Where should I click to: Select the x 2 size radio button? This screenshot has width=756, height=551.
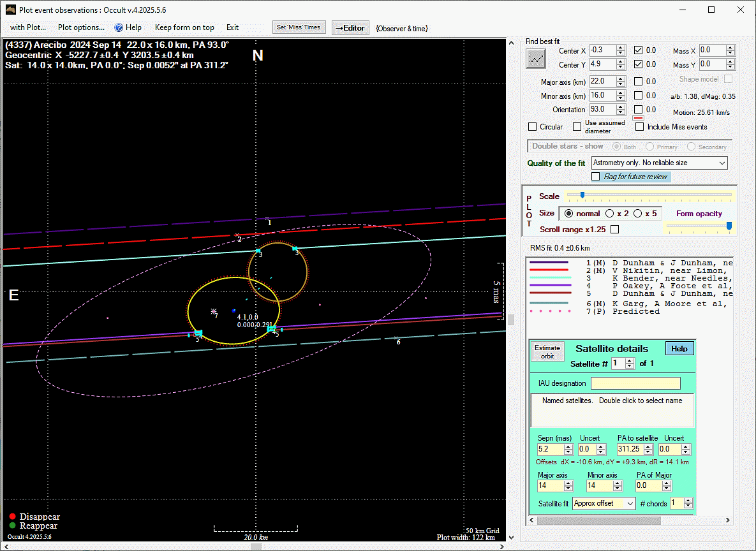[610, 214]
